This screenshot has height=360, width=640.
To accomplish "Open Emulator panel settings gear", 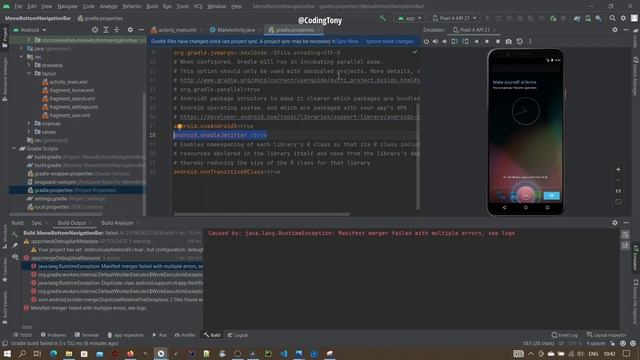I will [x=615, y=30].
